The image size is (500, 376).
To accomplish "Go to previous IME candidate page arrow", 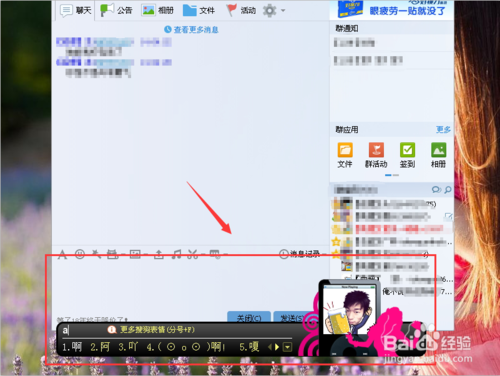I will (x=270, y=347).
